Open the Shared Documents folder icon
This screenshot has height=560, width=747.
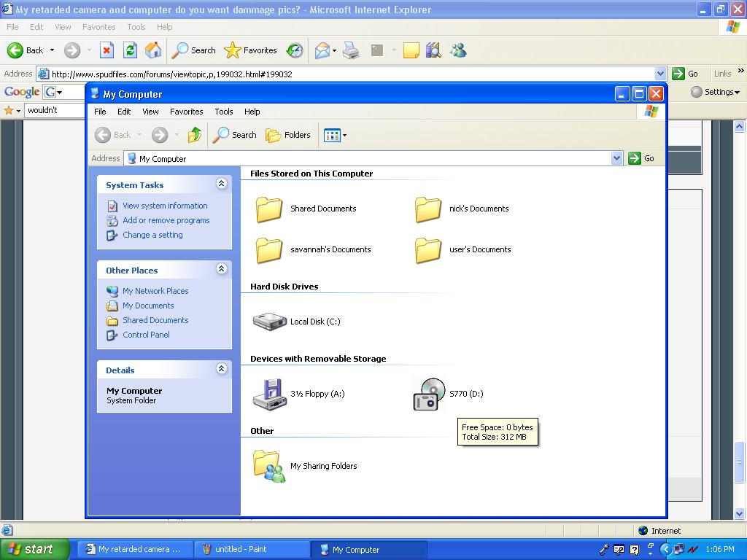click(269, 209)
